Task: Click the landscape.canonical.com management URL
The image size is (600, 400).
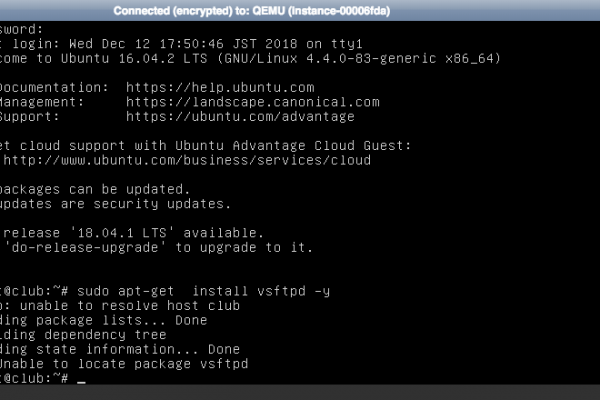Action: tap(253, 102)
